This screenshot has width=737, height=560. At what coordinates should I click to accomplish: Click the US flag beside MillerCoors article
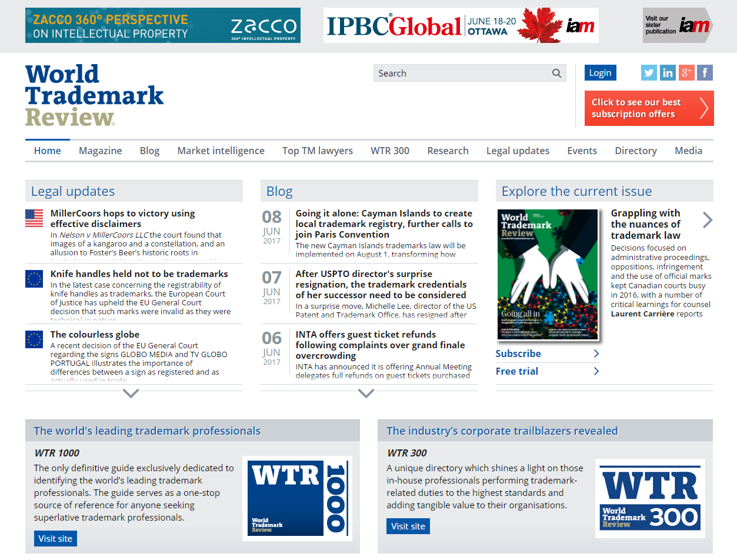point(34,218)
